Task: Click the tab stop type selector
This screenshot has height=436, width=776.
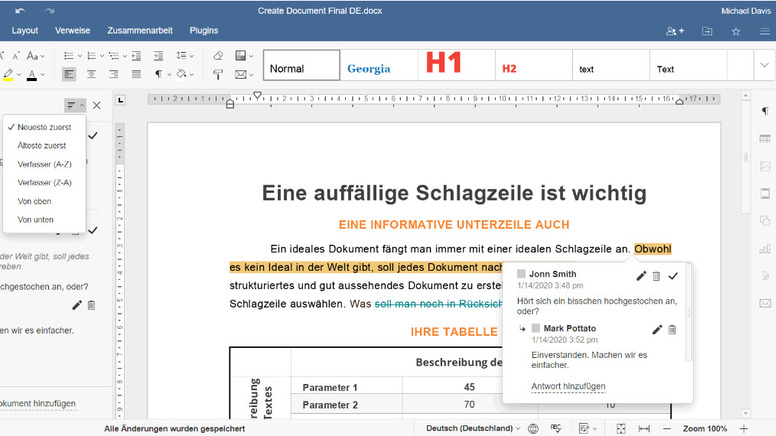Action: coord(121,100)
